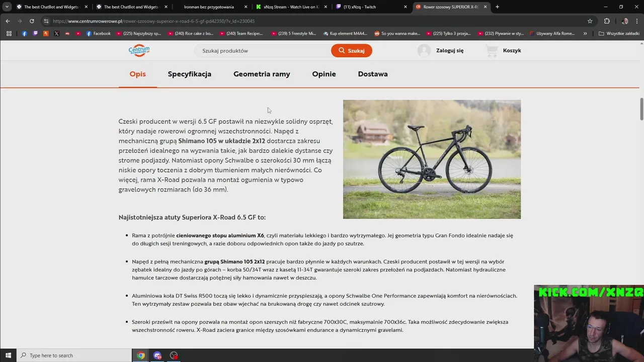Expand hidden bookmarks overflow chevron
Image resolution: width=644 pixels, height=362 pixels.
tap(585, 34)
